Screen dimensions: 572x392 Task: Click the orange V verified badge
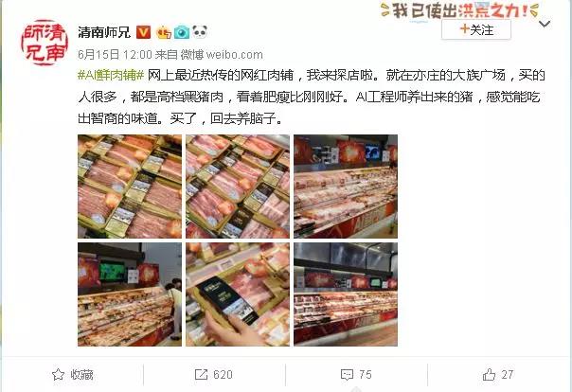[x=143, y=32]
